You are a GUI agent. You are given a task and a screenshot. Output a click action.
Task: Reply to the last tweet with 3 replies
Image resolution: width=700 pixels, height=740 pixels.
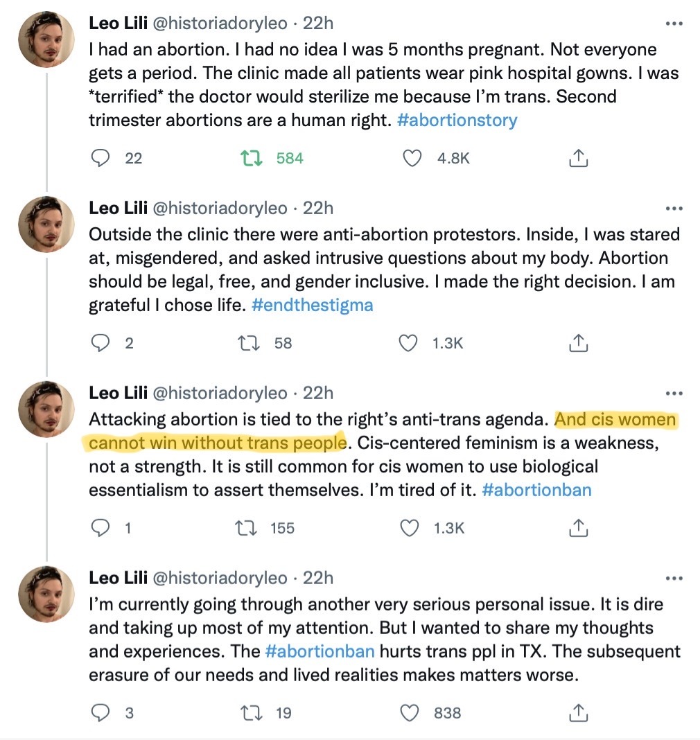click(x=100, y=713)
